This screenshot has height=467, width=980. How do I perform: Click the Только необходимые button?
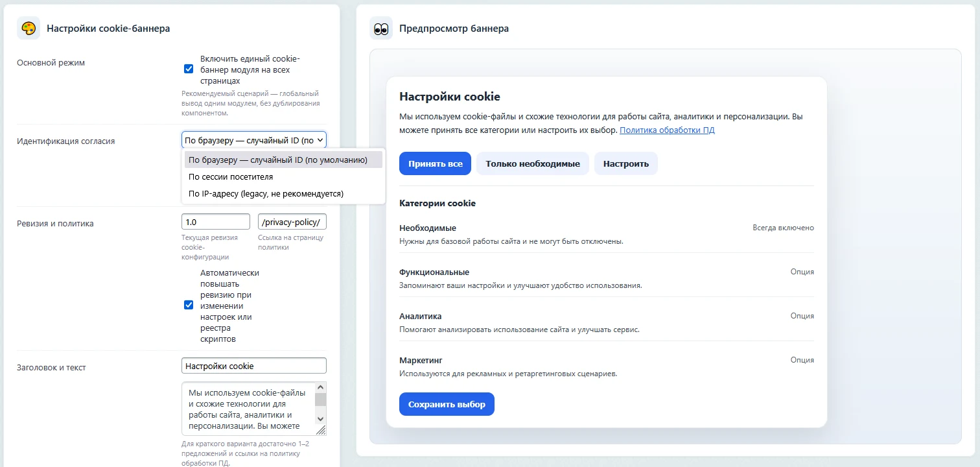[533, 163]
